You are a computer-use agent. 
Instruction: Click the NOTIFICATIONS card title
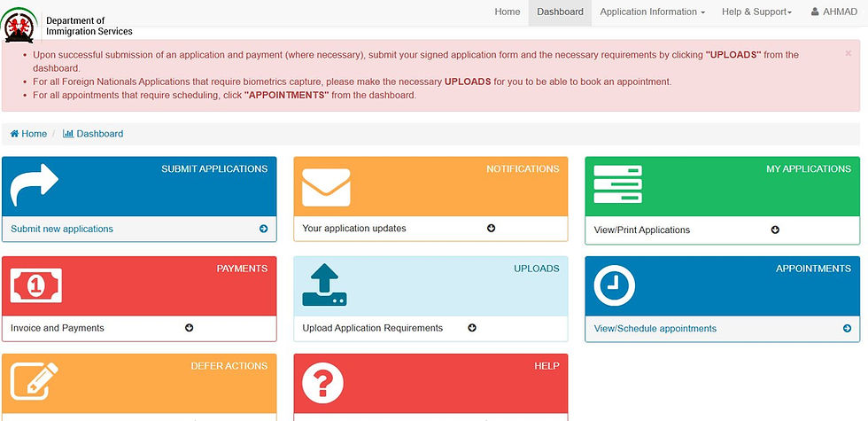[523, 169]
